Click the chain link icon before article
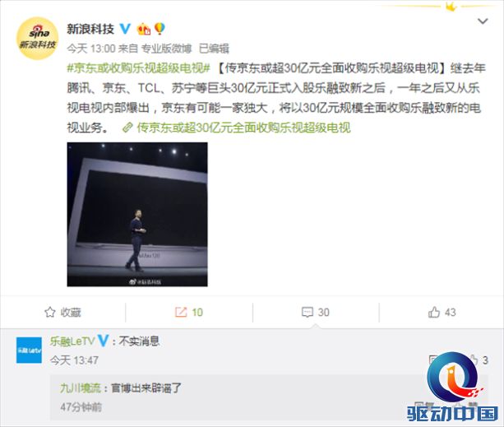Screen dimensions: 504x427 click(127, 128)
